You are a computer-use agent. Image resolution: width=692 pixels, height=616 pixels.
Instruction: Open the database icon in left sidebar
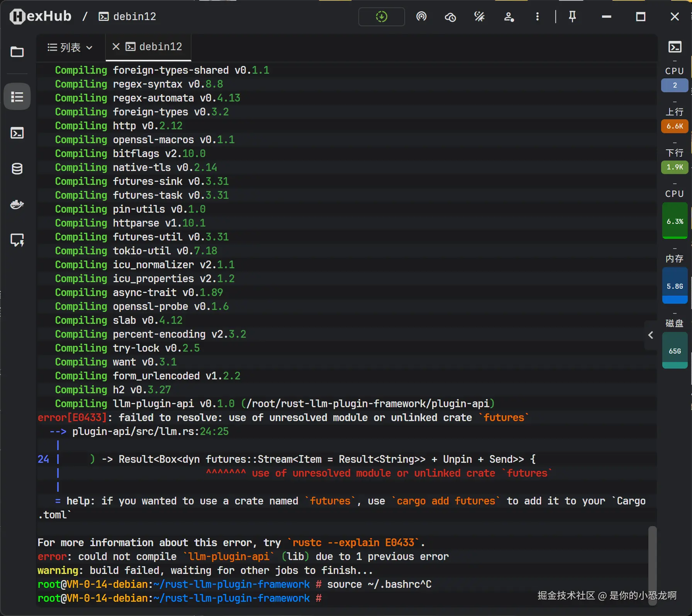pyautogui.click(x=17, y=169)
